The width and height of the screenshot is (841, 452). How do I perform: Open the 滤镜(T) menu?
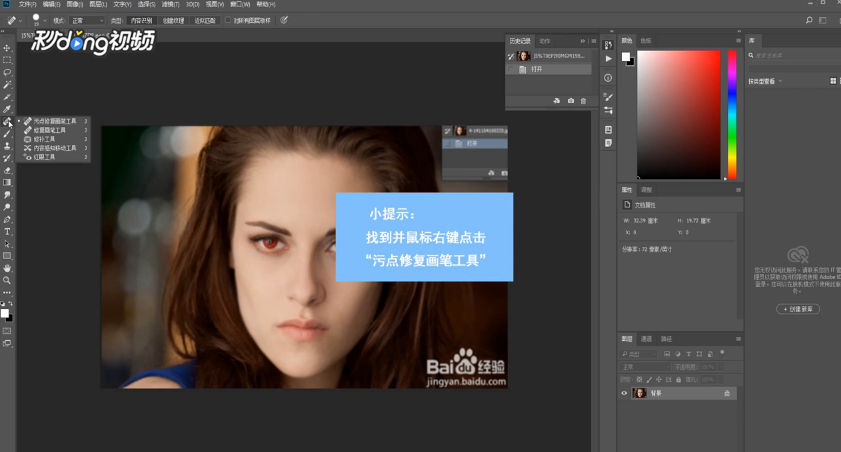171,4
